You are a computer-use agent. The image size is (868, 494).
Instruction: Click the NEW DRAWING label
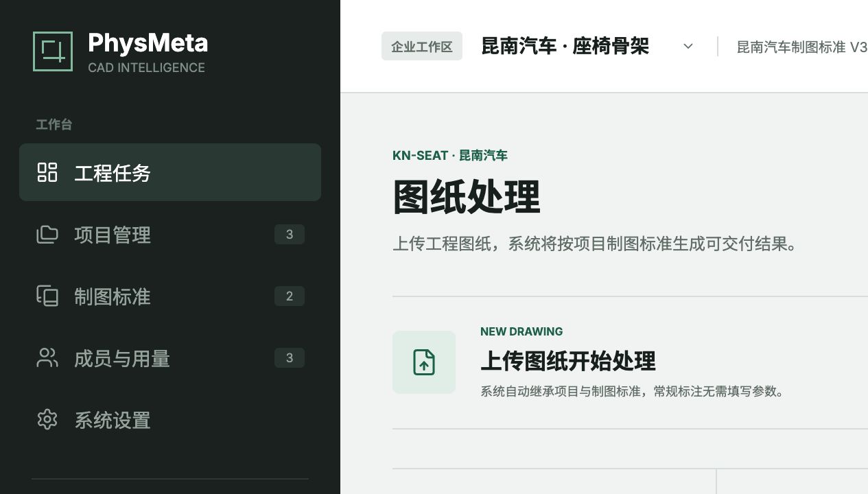pos(521,331)
